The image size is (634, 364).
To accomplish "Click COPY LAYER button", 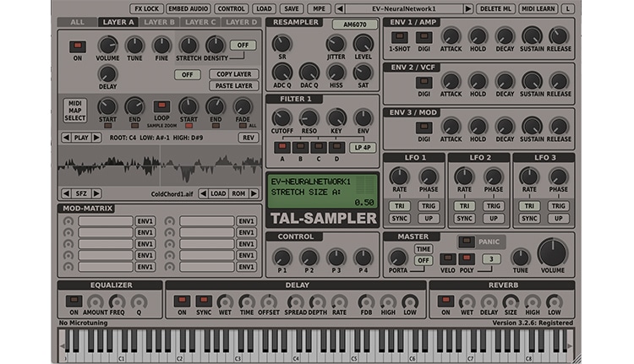I will 233,74.
